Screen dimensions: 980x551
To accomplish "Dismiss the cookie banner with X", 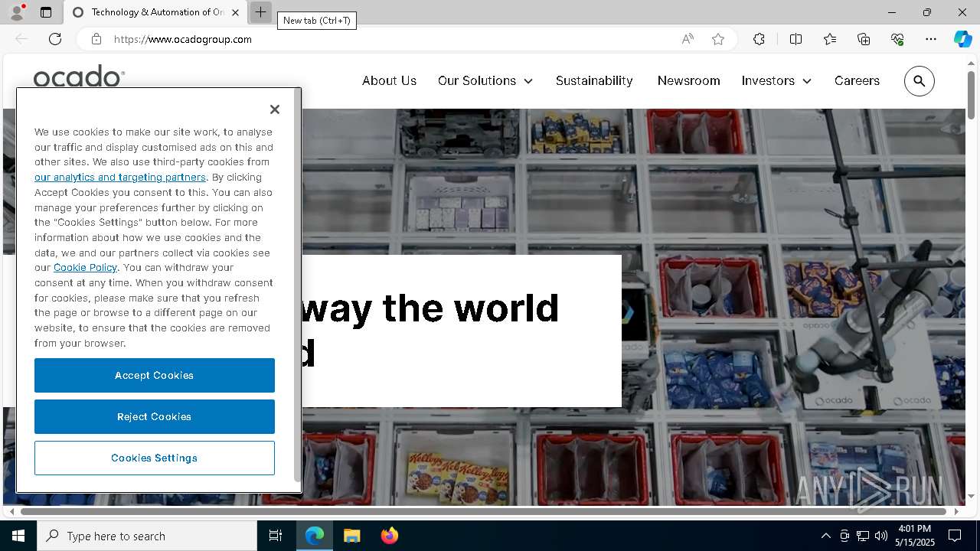I will coord(275,109).
